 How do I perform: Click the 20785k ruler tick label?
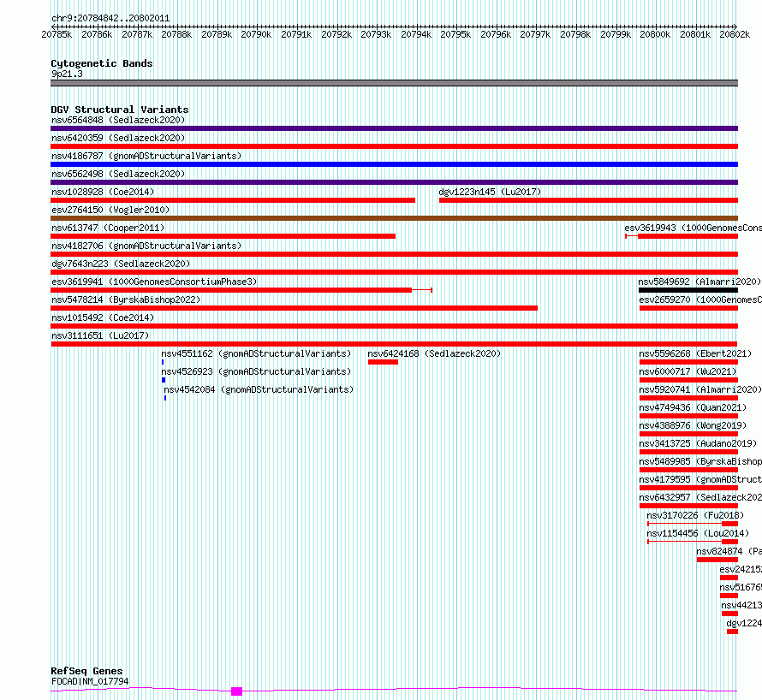pyautogui.click(x=57, y=34)
